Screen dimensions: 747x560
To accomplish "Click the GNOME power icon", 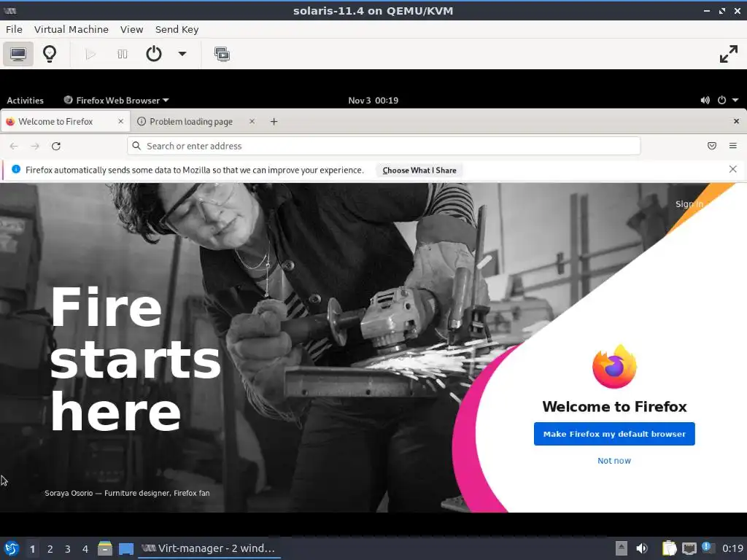I will (721, 101).
